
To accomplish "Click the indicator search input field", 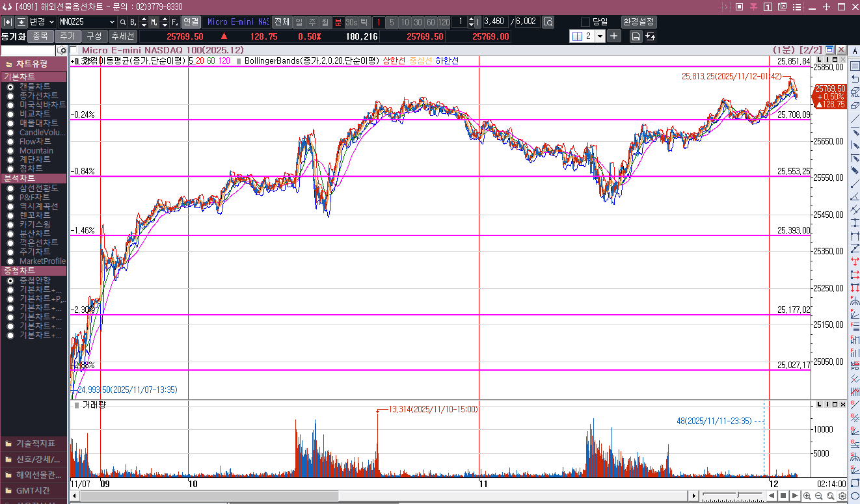I will [x=27, y=50].
